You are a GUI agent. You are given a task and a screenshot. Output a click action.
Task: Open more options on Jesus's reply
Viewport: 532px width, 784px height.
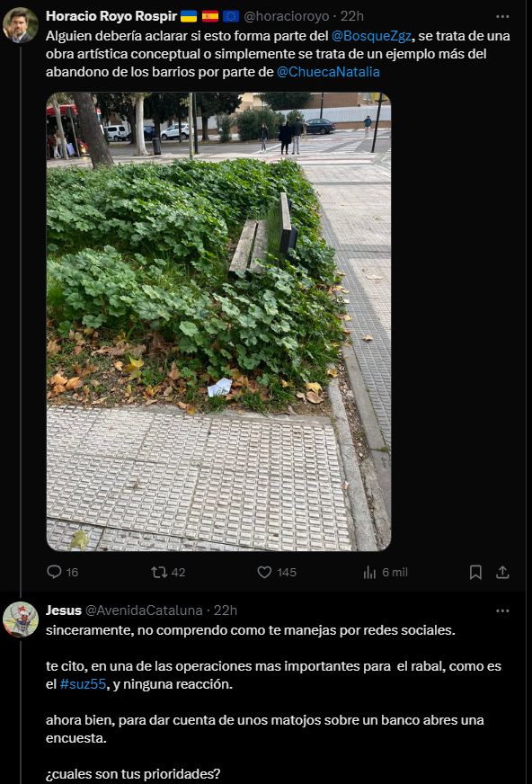click(x=502, y=610)
